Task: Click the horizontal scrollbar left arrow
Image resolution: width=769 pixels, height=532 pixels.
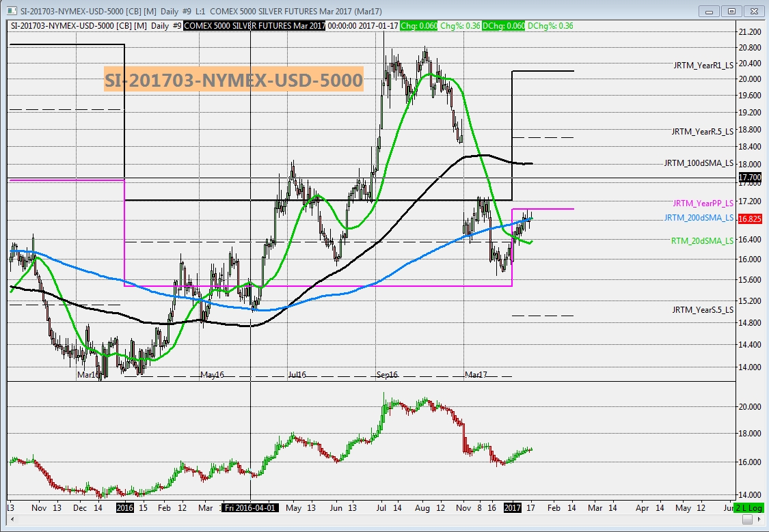Action: [12, 519]
